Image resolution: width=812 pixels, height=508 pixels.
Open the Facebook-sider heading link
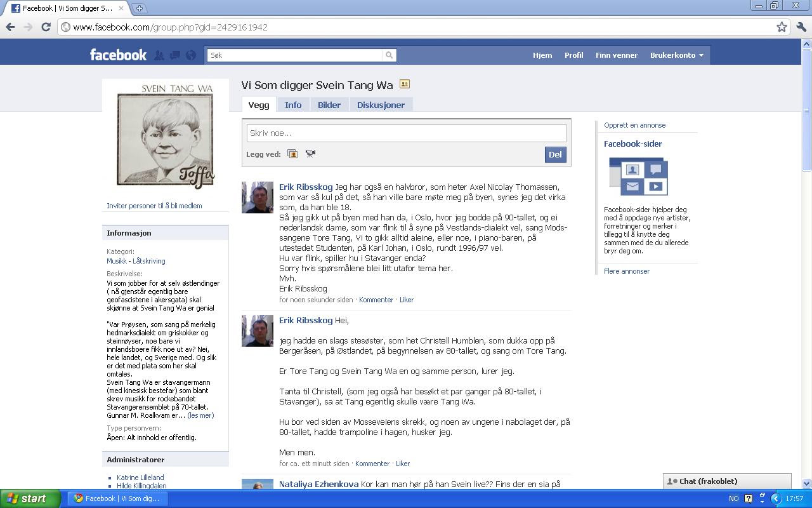(633, 144)
